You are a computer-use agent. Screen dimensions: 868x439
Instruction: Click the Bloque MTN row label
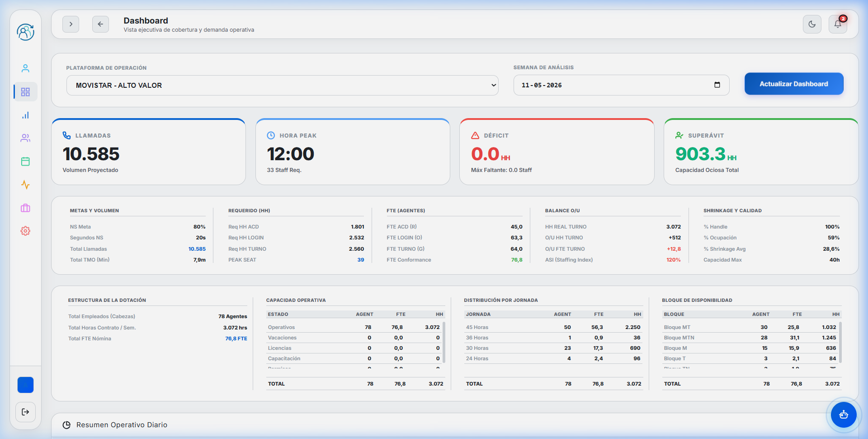(679, 338)
